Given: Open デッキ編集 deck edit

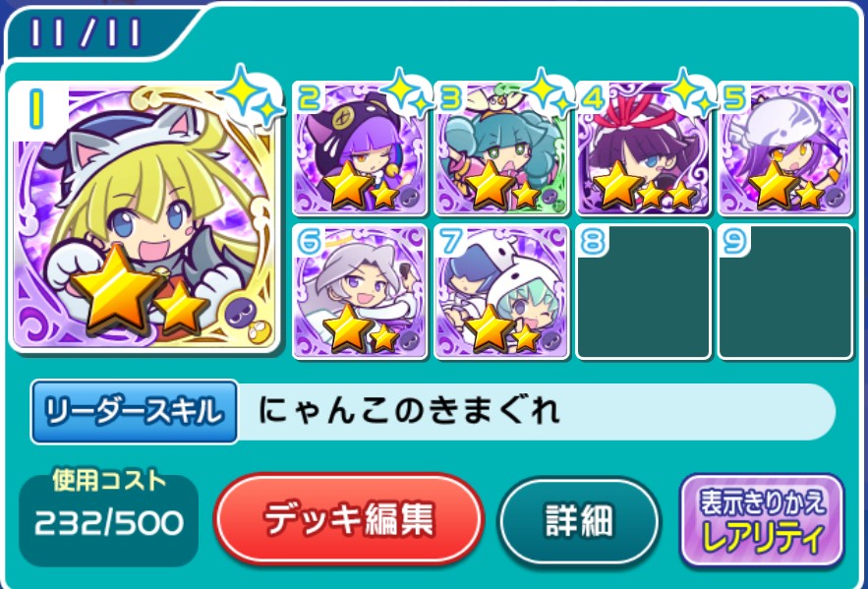Looking at the screenshot, I should point(349,519).
